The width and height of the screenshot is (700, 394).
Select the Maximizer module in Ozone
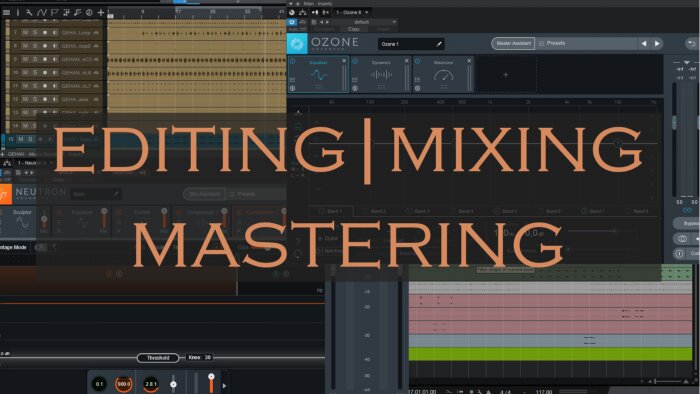pos(443,74)
